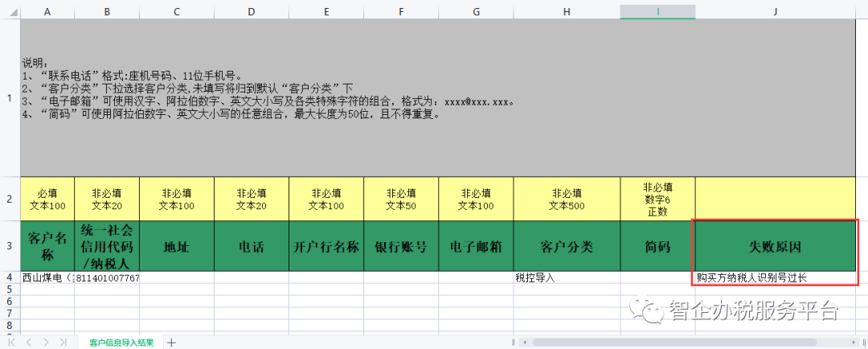Select column E header
The width and height of the screenshot is (868, 349).
tap(326, 11)
